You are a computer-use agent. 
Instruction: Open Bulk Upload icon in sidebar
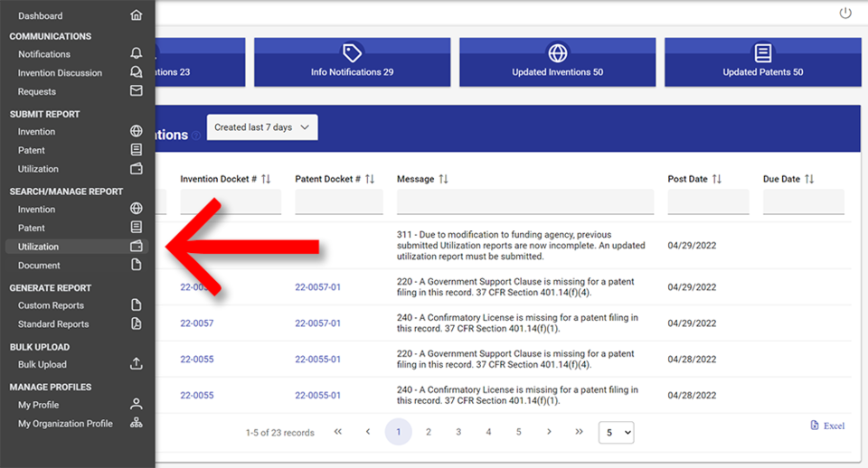tap(136, 364)
